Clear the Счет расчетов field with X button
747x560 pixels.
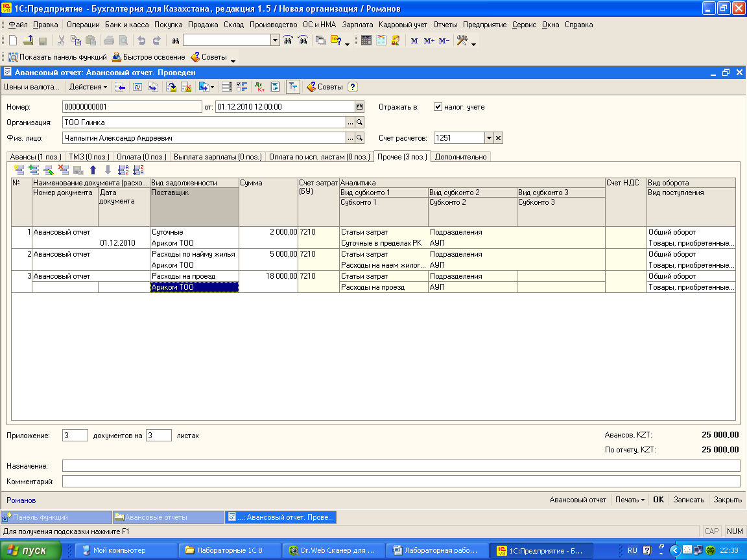(498, 138)
